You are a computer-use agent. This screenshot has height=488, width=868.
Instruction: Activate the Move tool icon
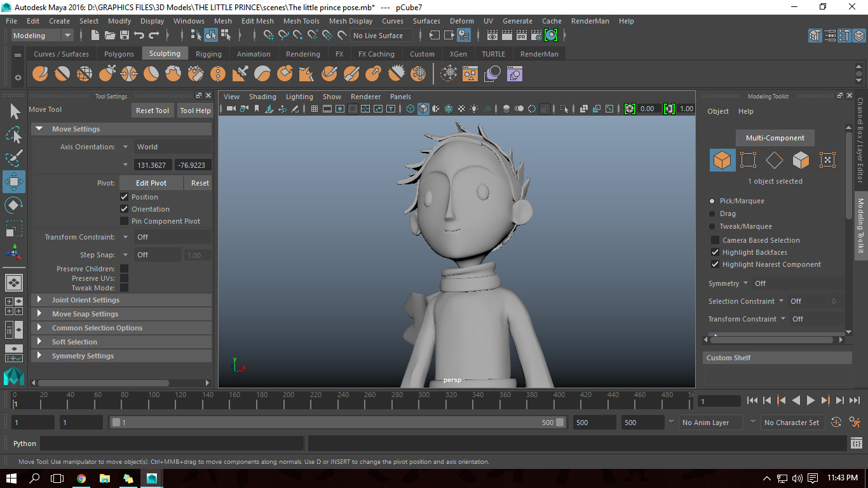14,182
